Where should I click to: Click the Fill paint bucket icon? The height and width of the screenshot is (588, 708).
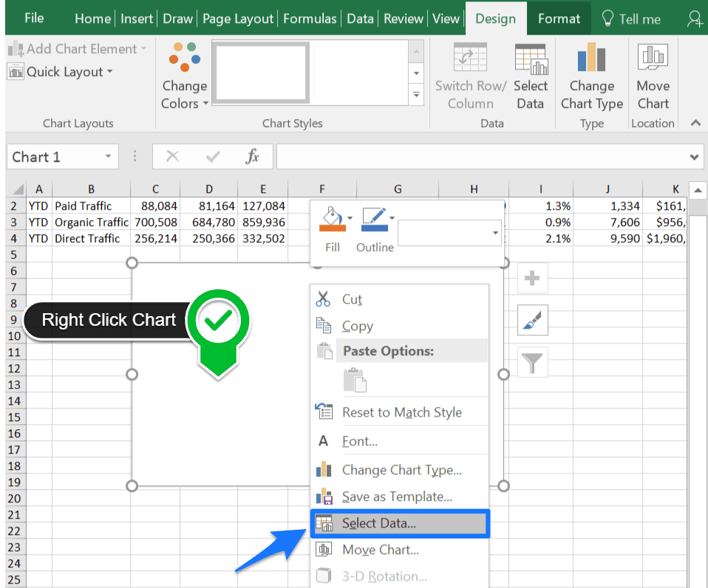coord(332,219)
